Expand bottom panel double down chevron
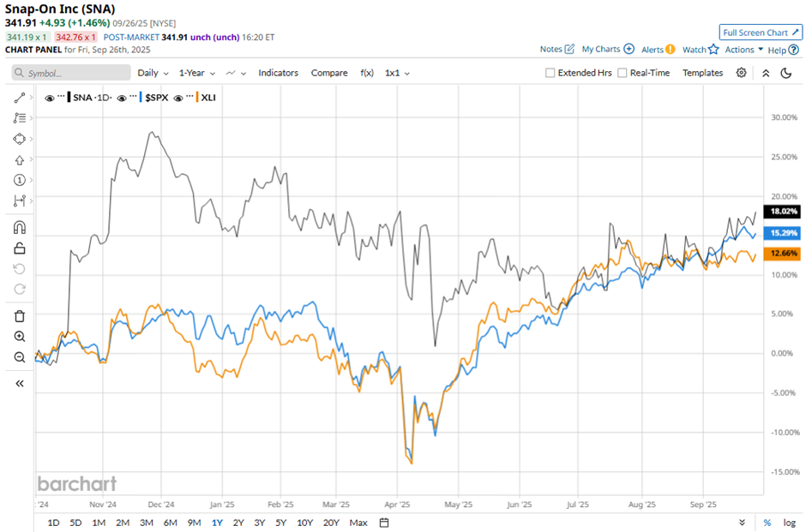The image size is (806, 532). click(743, 523)
